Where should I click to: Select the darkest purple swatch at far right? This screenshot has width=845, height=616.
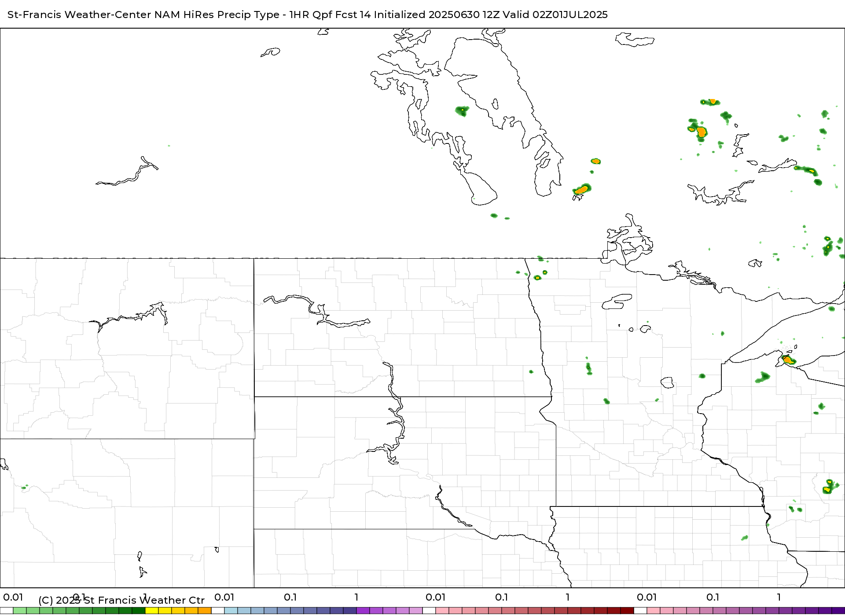pos(838,611)
